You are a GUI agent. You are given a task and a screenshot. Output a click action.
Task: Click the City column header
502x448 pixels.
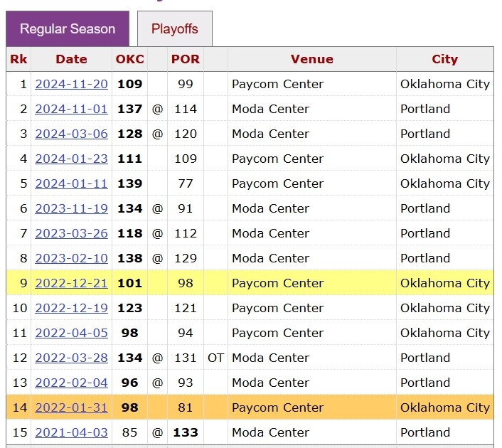coord(444,59)
